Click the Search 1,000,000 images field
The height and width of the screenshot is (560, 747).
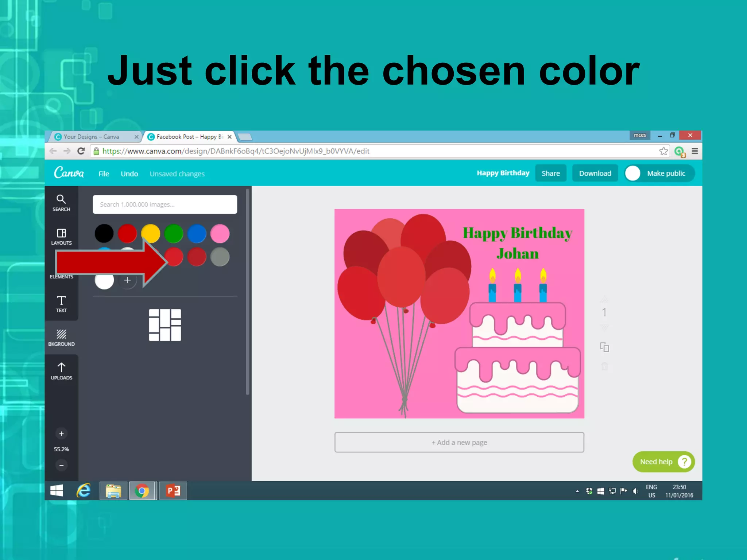[x=165, y=204]
